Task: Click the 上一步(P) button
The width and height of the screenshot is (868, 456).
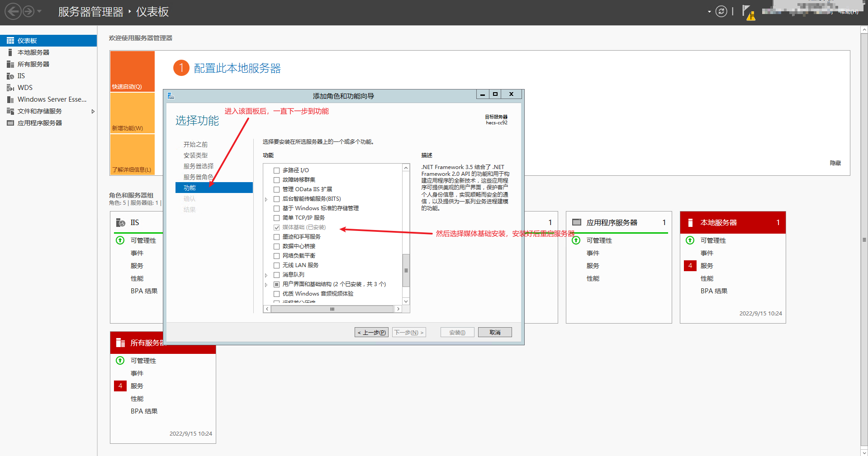Action: (x=372, y=332)
